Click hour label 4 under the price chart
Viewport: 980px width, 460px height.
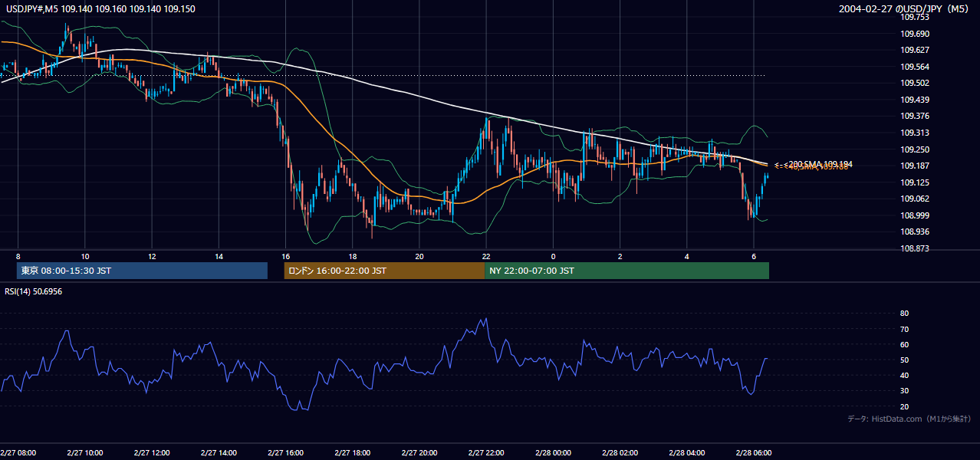[687, 255]
